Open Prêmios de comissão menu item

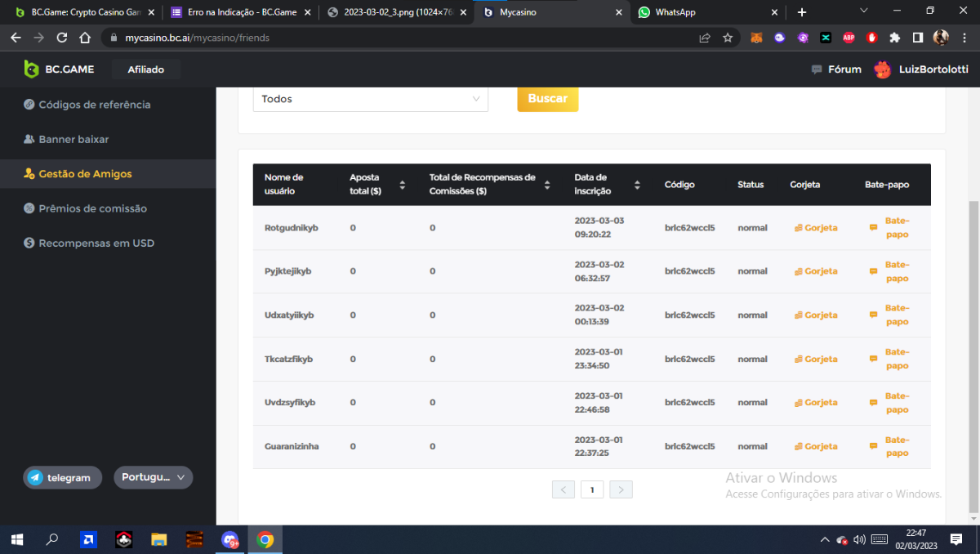pyautogui.click(x=92, y=208)
